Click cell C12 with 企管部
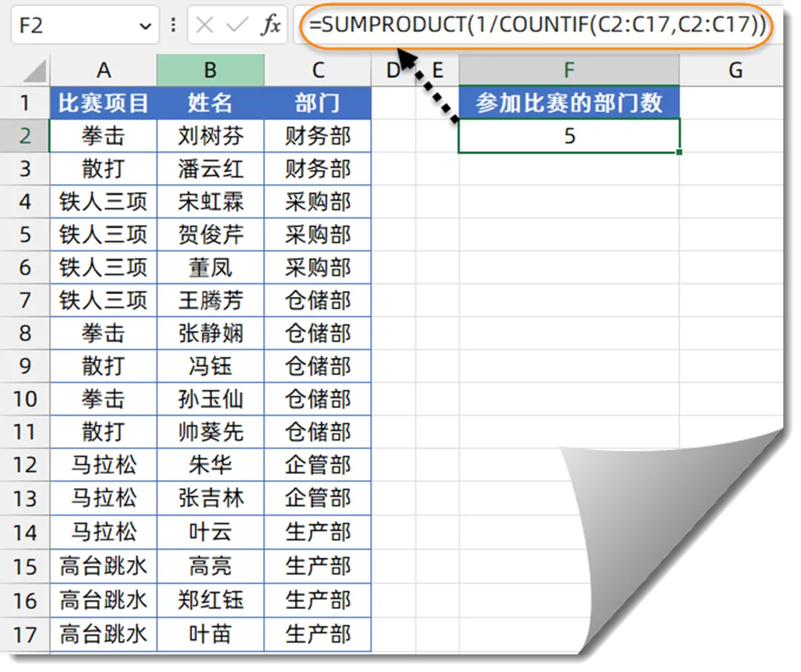801x672 pixels. pos(317,465)
